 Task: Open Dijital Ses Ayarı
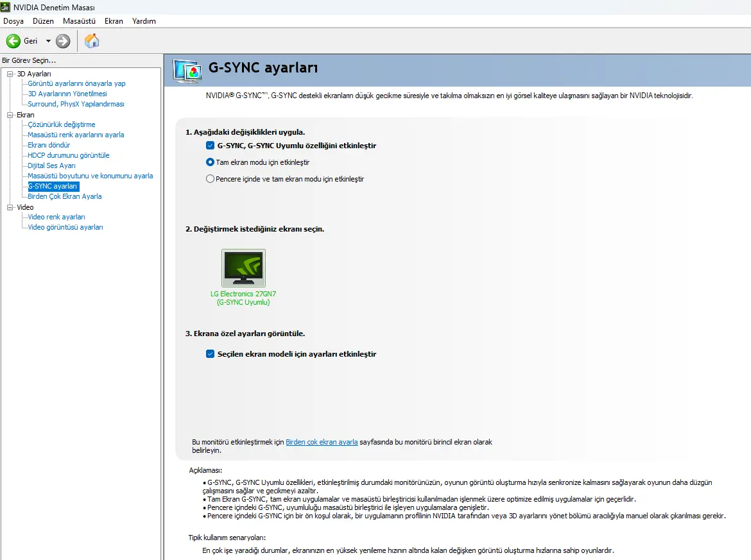[52, 165]
